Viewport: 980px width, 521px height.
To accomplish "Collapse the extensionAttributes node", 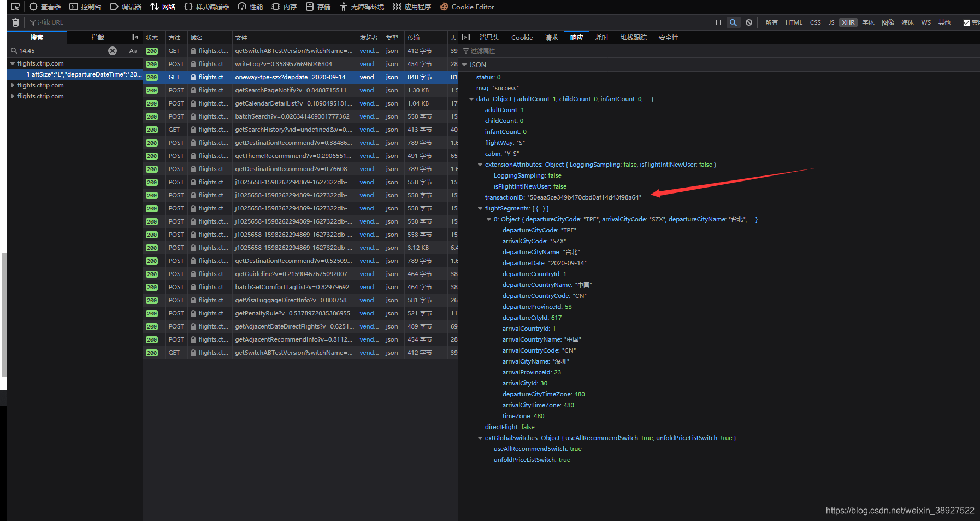I will tap(480, 165).
